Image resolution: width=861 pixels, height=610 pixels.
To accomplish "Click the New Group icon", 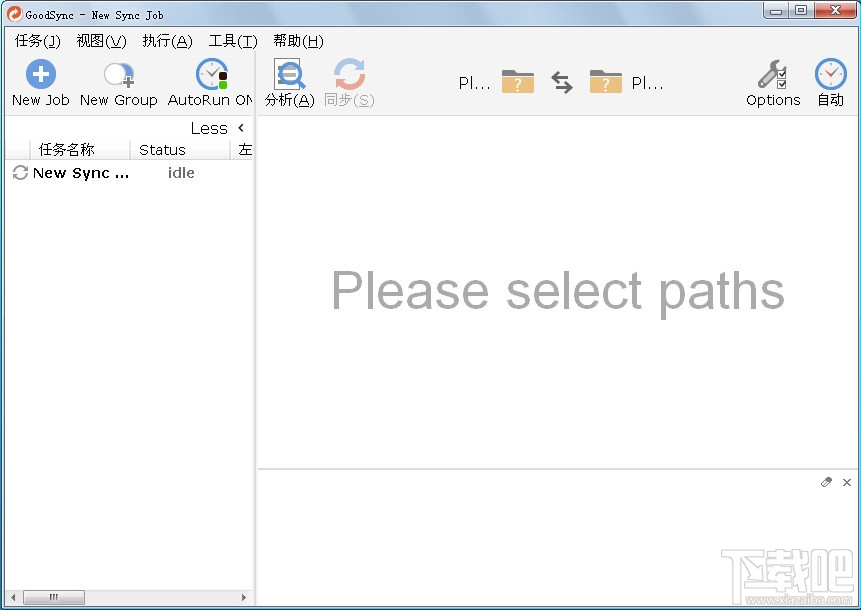I will coord(119,75).
